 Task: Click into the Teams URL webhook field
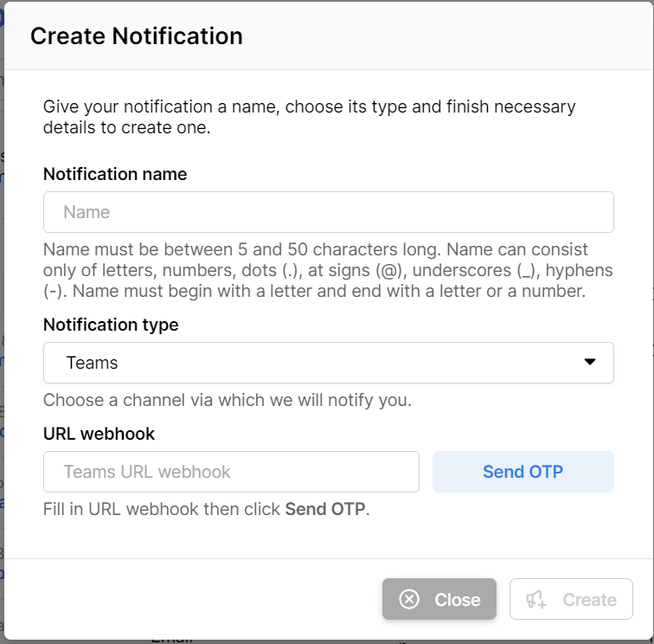tap(231, 472)
